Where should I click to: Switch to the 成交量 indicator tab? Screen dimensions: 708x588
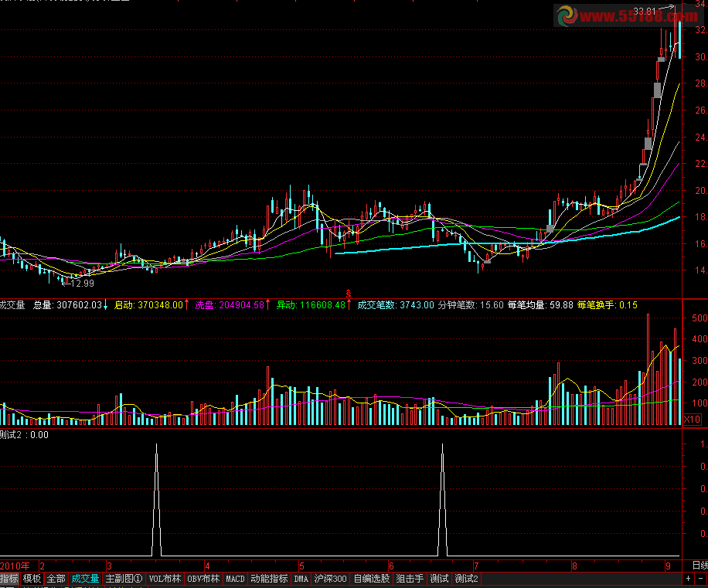pyautogui.click(x=85, y=579)
